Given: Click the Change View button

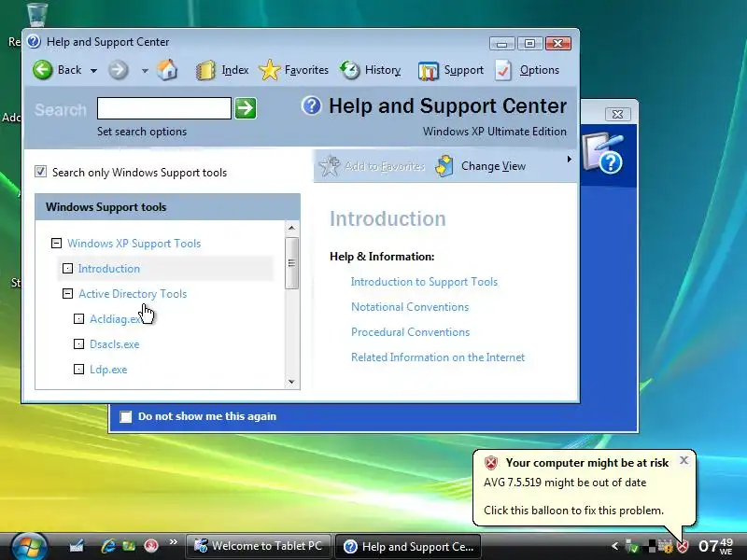Looking at the screenshot, I should [480, 166].
